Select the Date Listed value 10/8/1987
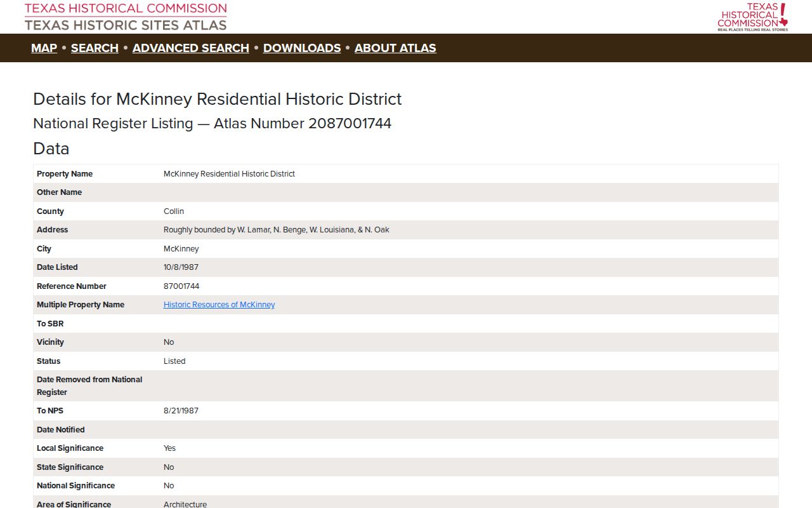Viewport: 812px width, 508px height. [x=181, y=267]
